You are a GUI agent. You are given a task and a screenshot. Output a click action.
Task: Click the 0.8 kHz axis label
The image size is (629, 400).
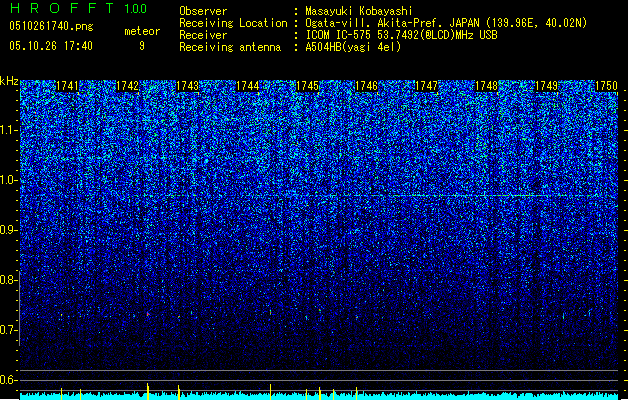click(9, 280)
